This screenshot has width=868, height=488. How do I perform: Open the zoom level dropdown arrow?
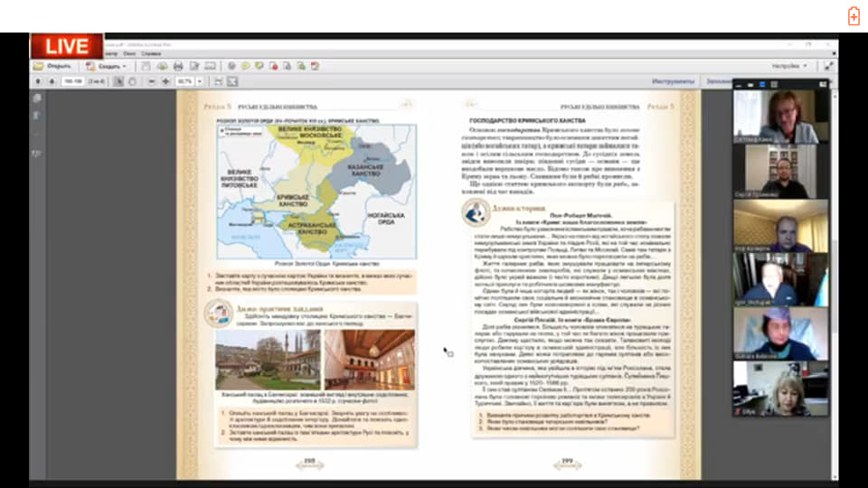click(199, 81)
